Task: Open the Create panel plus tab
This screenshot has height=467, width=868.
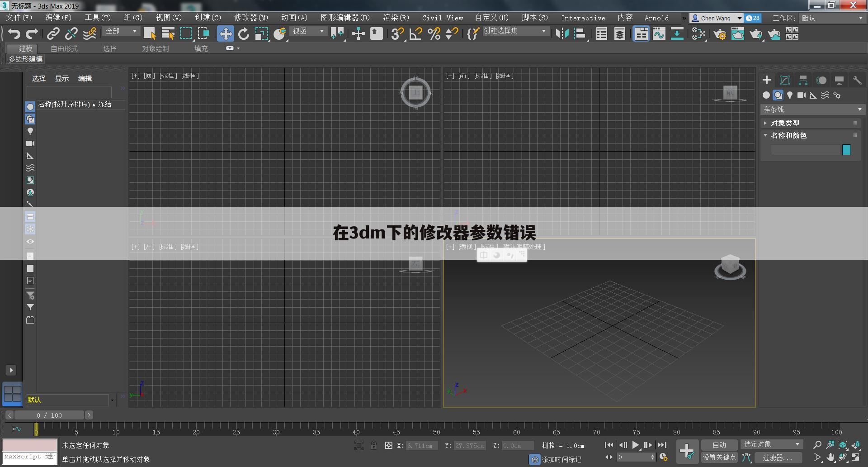Action: click(767, 80)
